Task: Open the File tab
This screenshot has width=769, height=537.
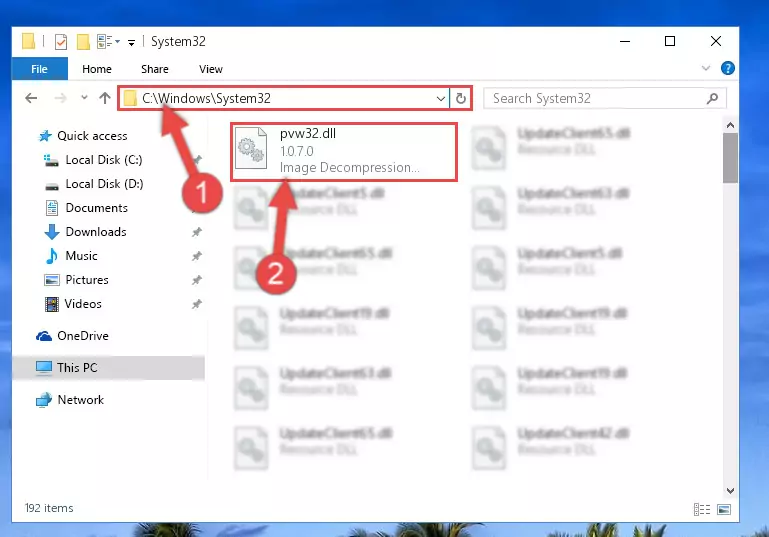Action: (x=40, y=69)
